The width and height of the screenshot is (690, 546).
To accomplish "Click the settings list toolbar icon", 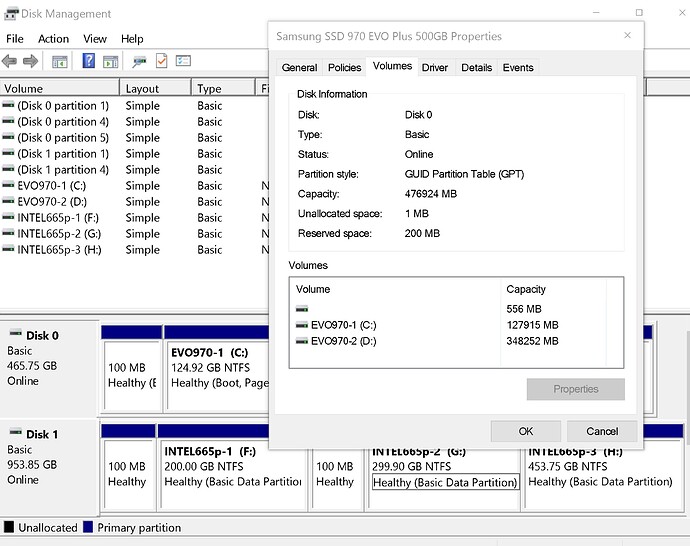I will (x=183, y=60).
